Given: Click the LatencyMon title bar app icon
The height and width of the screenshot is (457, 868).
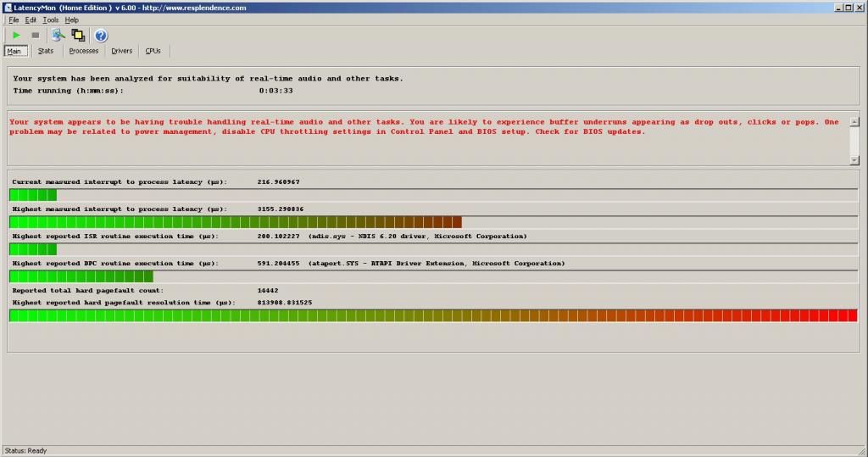Looking at the screenshot, I should click(x=7, y=7).
